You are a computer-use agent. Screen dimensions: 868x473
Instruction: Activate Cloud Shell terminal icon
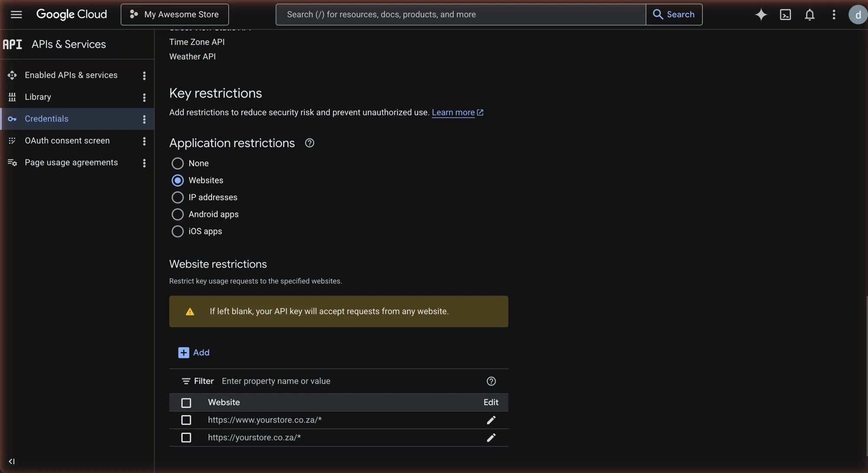coord(785,14)
